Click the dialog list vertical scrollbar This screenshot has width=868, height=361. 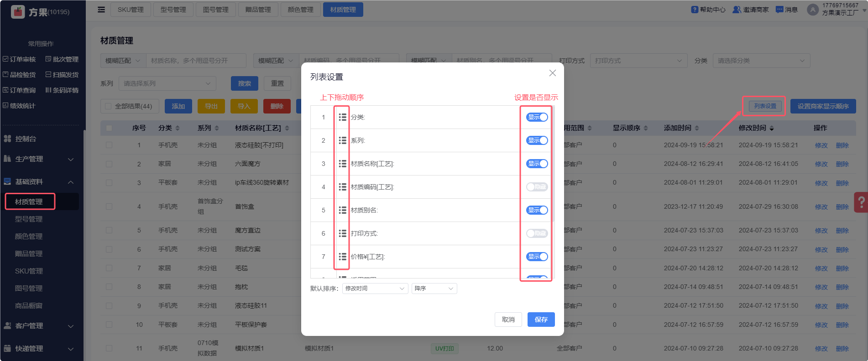tap(553, 164)
